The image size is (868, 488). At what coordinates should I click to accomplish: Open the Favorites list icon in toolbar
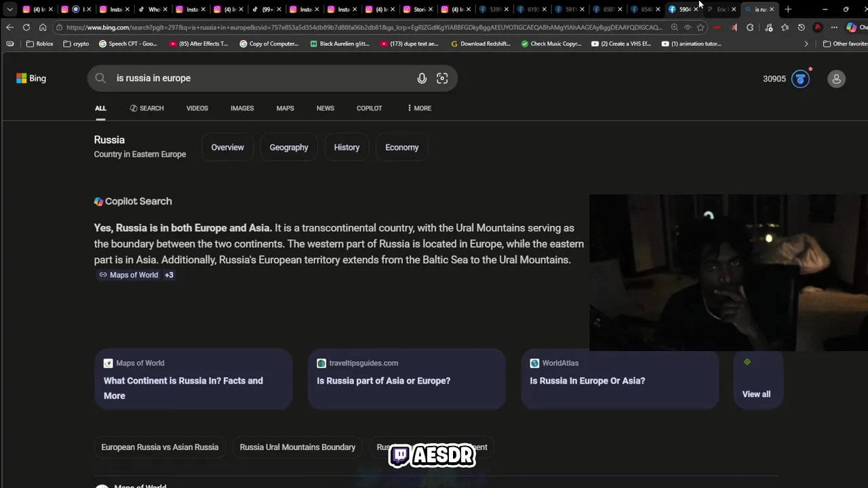[x=785, y=27]
